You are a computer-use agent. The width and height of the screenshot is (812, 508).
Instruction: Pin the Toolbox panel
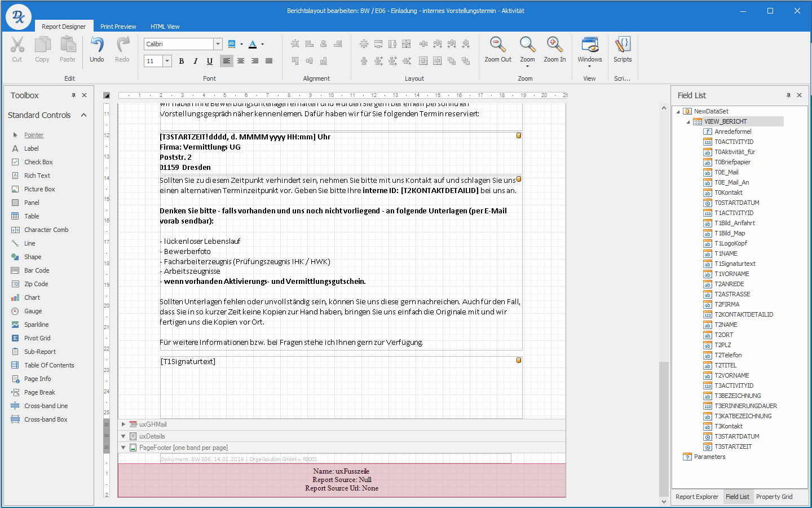(73, 95)
